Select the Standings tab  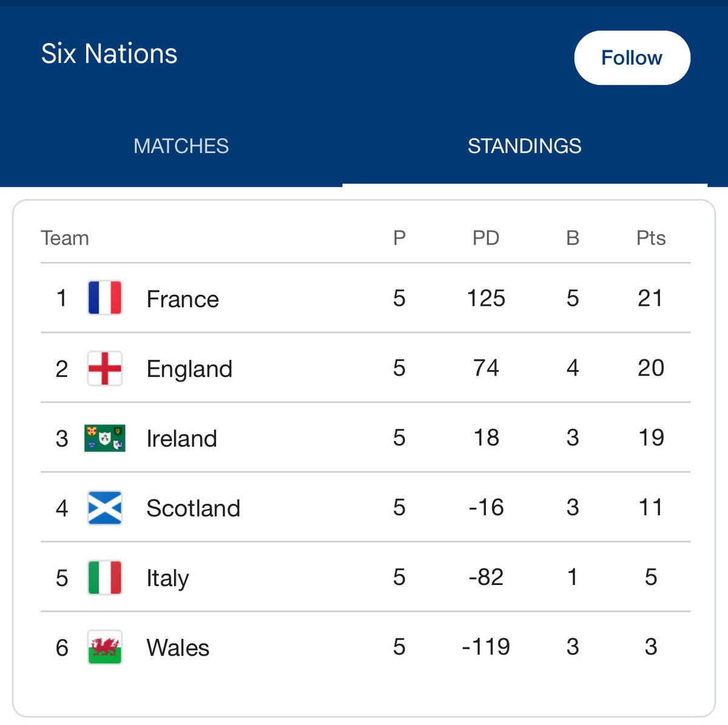point(525,146)
